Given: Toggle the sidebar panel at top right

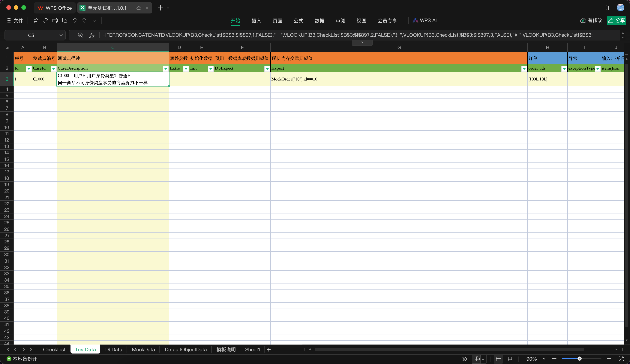Looking at the screenshot, I should point(608,7).
